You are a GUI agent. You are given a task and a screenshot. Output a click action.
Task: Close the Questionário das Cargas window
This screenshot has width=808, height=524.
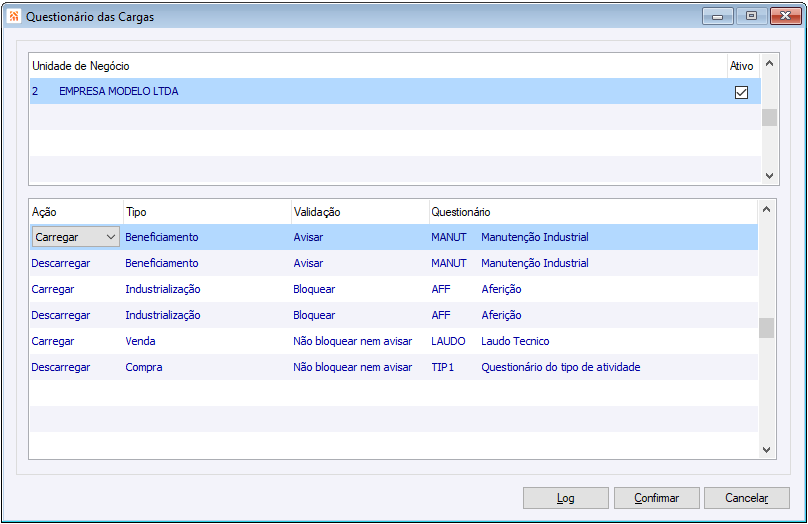click(785, 16)
